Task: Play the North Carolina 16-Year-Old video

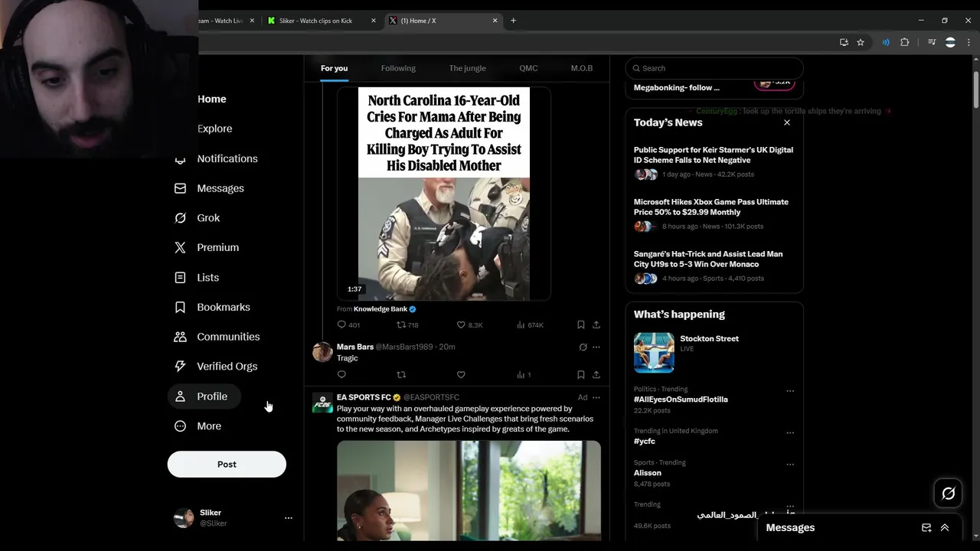Action: (444, 194)
